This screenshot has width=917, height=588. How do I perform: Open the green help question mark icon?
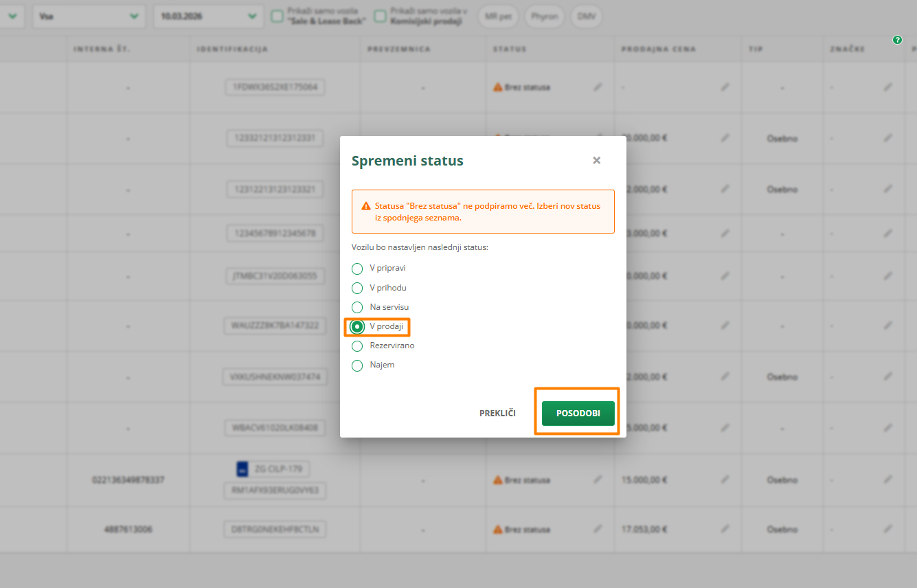coord(897,41)
